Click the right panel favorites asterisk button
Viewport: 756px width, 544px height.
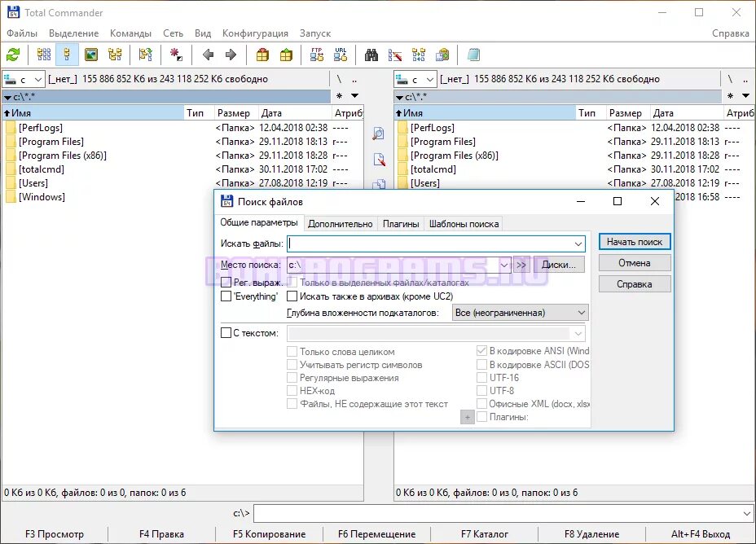click(x=731, y=96)
